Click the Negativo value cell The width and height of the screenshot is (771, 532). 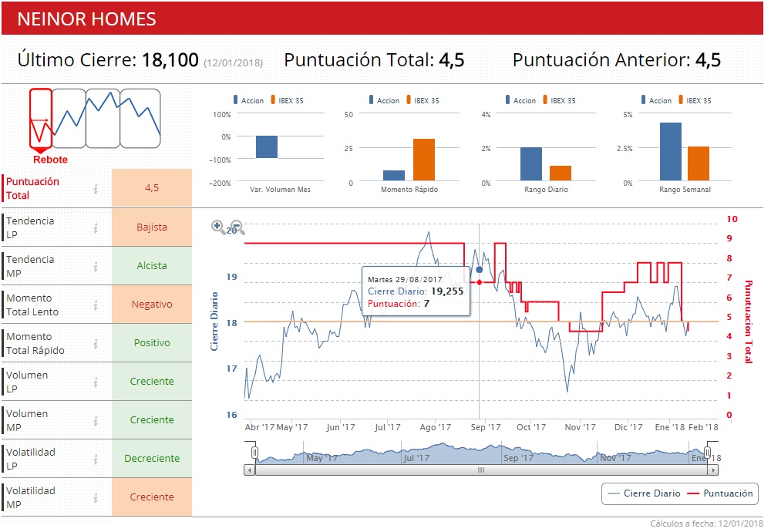pyautogui.click(x=152, y=305)
